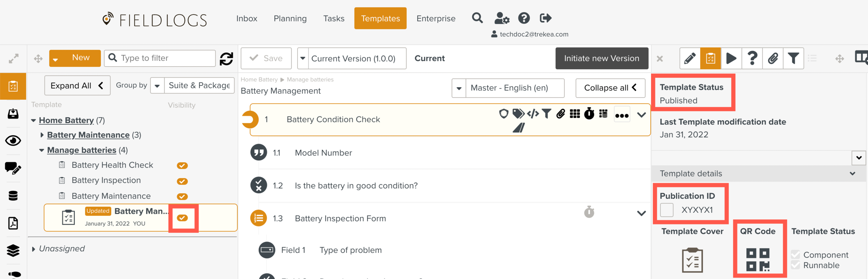Tick the Publication ID checkbox

click(x=667, y=210)
